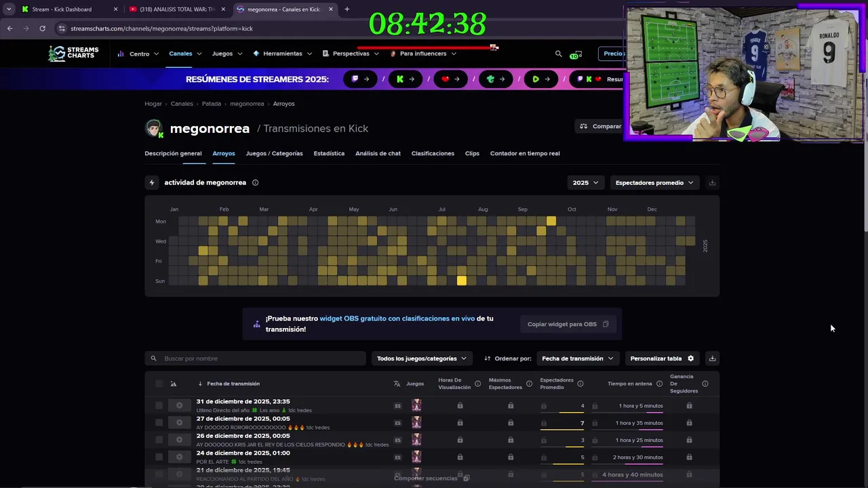Expand the Herramientas menu
Screen dimensions: 868x488
click(x=282, y=54)
